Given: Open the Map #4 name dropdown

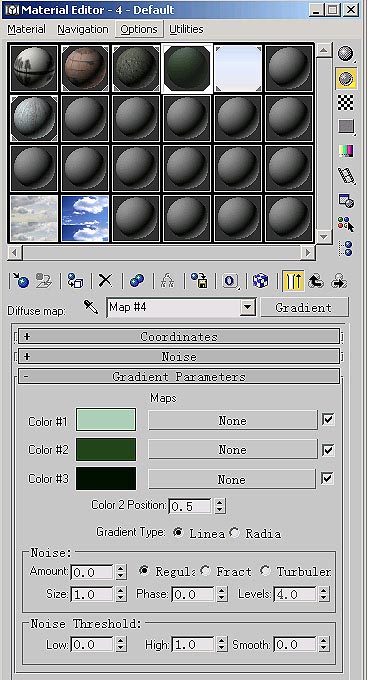Looking at the screenshot, I should [x=247, y=307].
